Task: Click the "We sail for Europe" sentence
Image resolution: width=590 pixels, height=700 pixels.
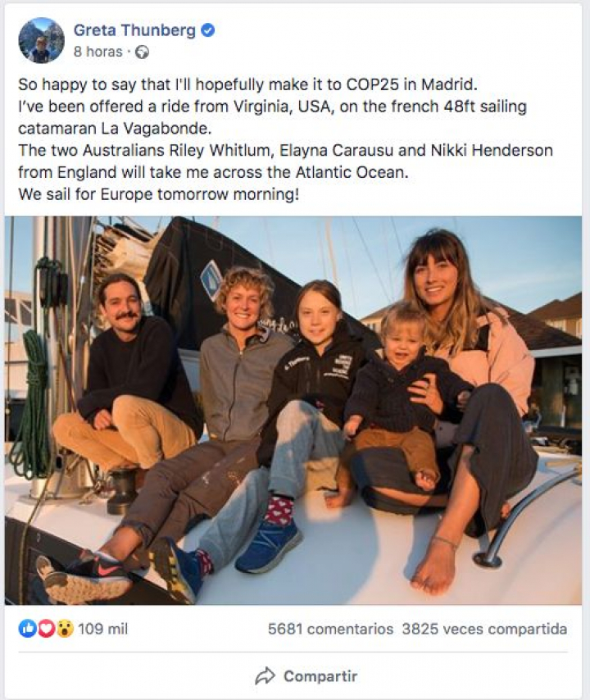Action: tap(159, 194)
